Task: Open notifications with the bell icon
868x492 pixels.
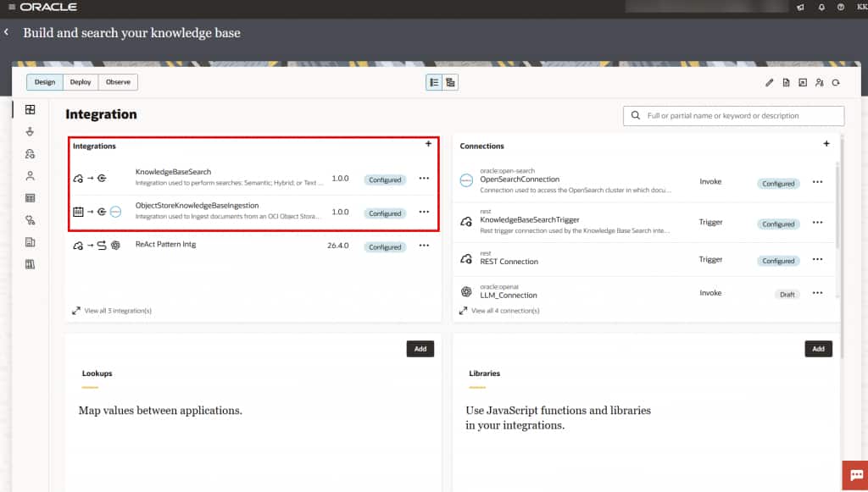Action: [x=821, y=7]
